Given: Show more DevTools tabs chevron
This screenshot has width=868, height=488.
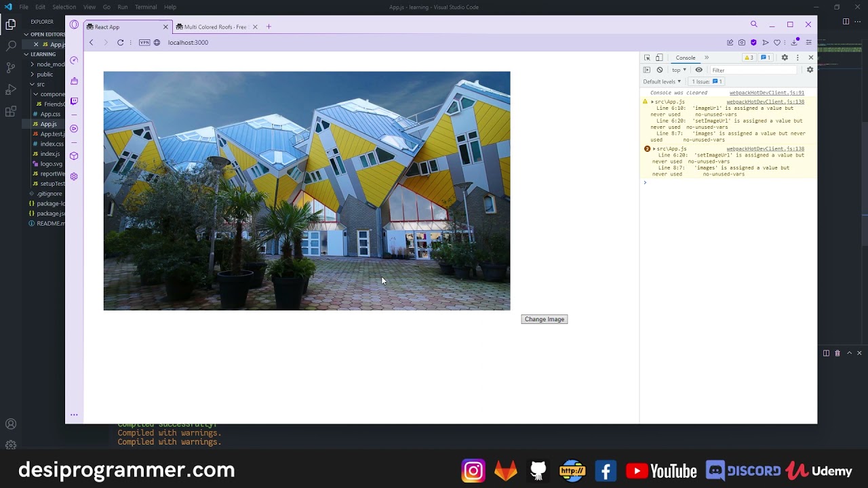Looking at the screenshot, I should point(706,58).
